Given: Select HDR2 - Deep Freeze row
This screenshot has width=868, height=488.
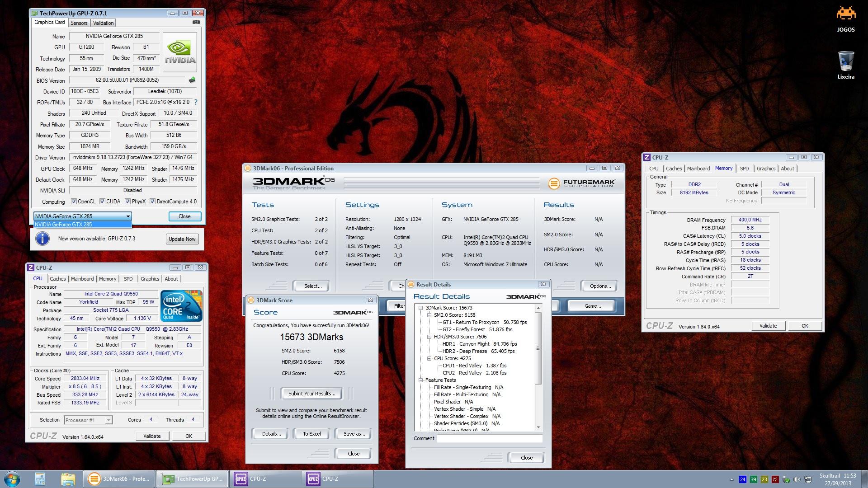Looking at the screenshot, I should tap(478, 351).
